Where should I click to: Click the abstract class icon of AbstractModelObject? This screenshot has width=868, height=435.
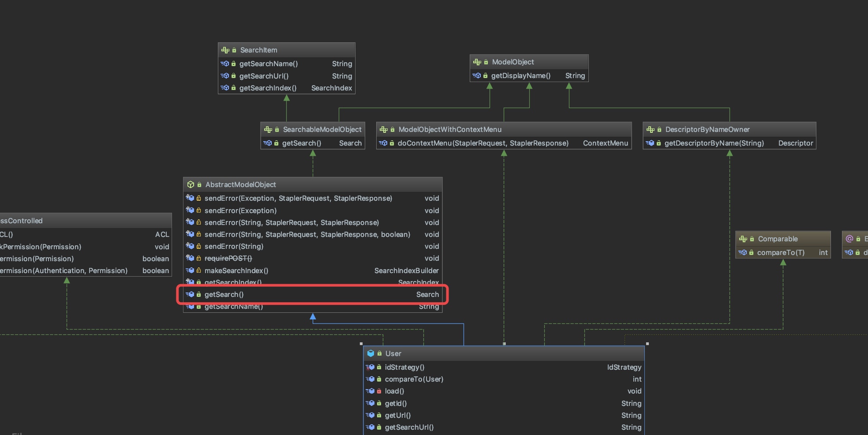pyautogui.click(x=191, y=184)
